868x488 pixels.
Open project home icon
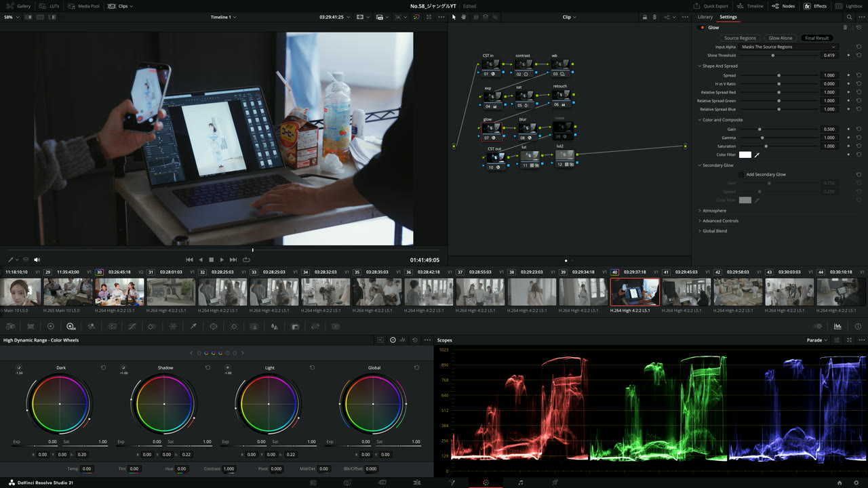[x=840, y=483]
